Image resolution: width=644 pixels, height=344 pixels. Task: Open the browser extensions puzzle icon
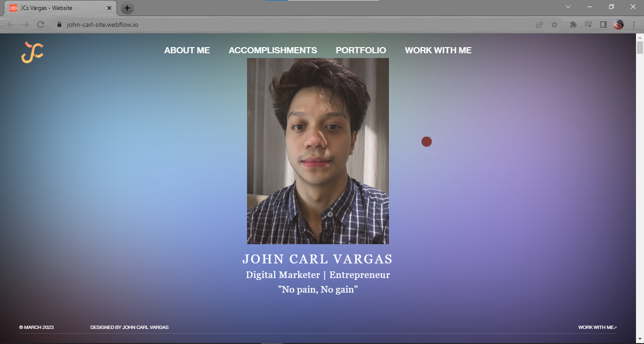[x=573, y=25]
